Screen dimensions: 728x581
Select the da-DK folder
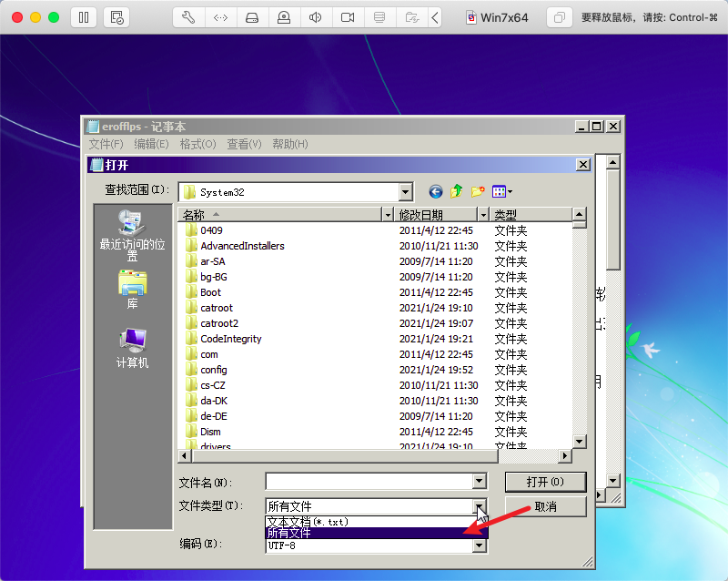coord(207,401)
